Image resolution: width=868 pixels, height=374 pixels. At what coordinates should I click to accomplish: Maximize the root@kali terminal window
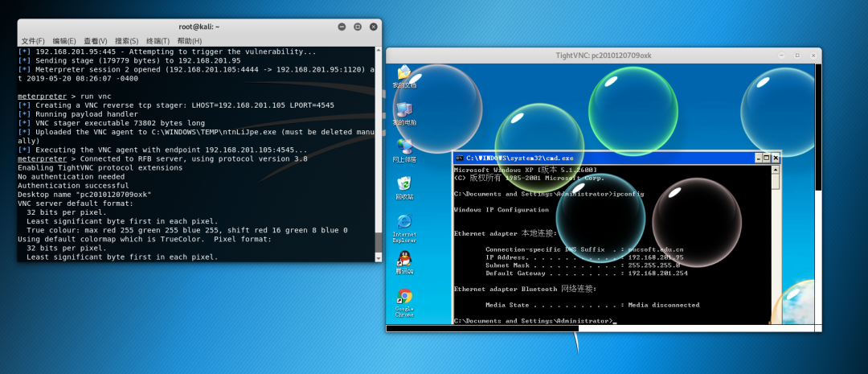(358, 27)
